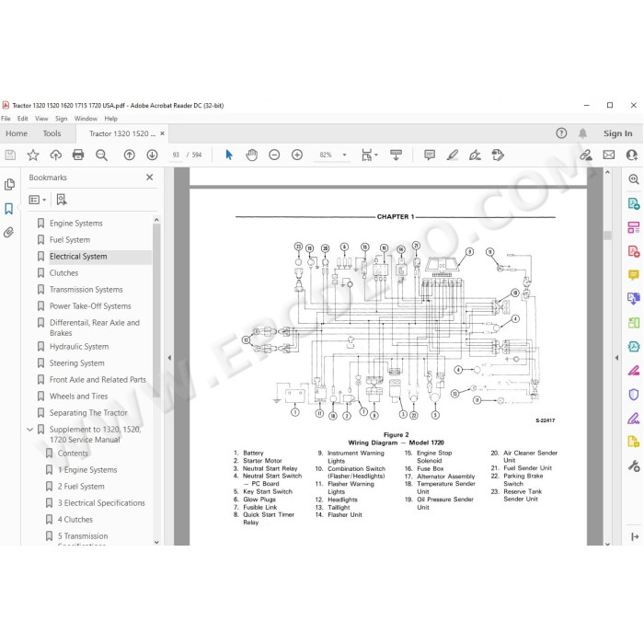Open More Tools wrench icon
Image resolution: width=644 pixels, height=644 pixels.
click(x=634, y=466)
